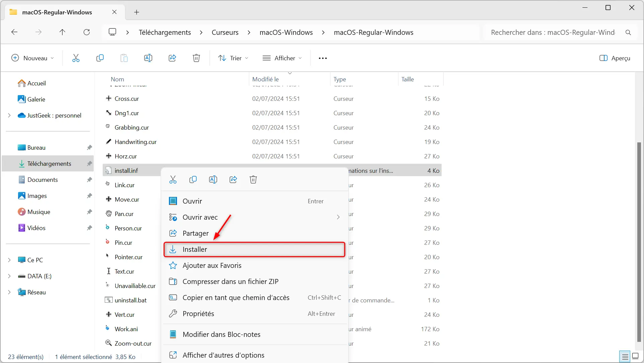Open a new tab with plus button
644x363 pixels.
click(136, 12)
